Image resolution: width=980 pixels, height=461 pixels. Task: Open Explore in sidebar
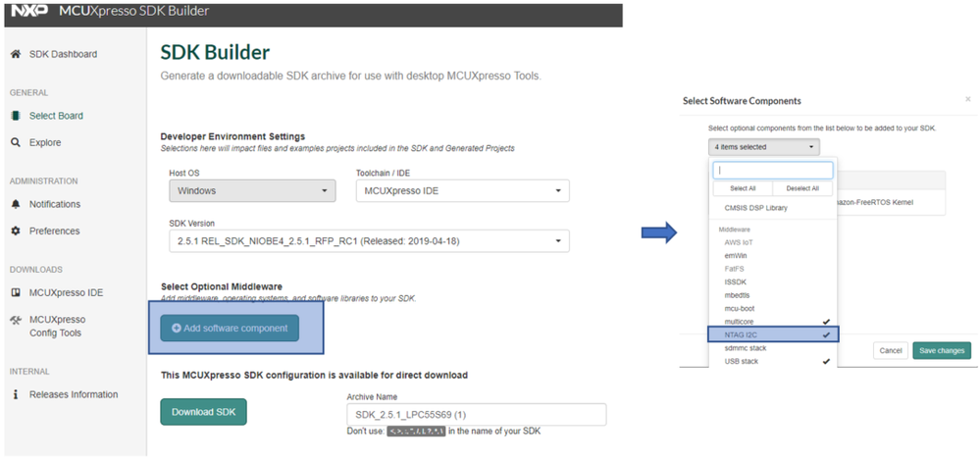tap(45, 142)
